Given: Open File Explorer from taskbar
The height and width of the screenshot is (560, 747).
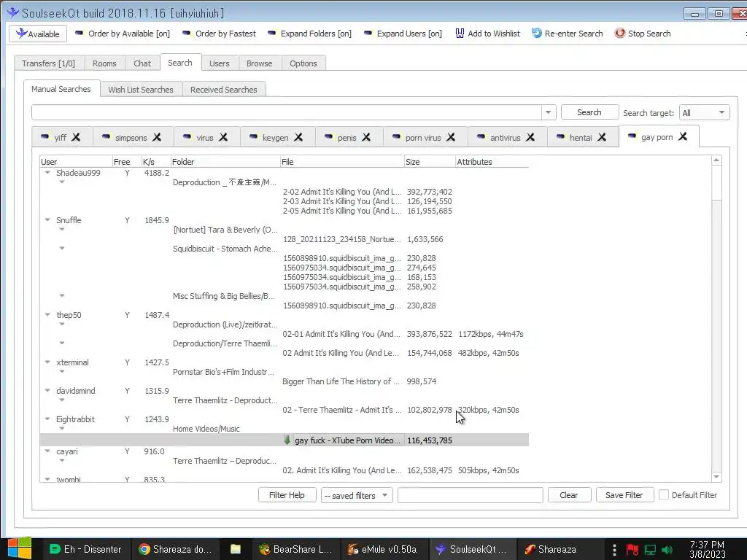Looking at the screenshot, I should (x=236, y=550).
